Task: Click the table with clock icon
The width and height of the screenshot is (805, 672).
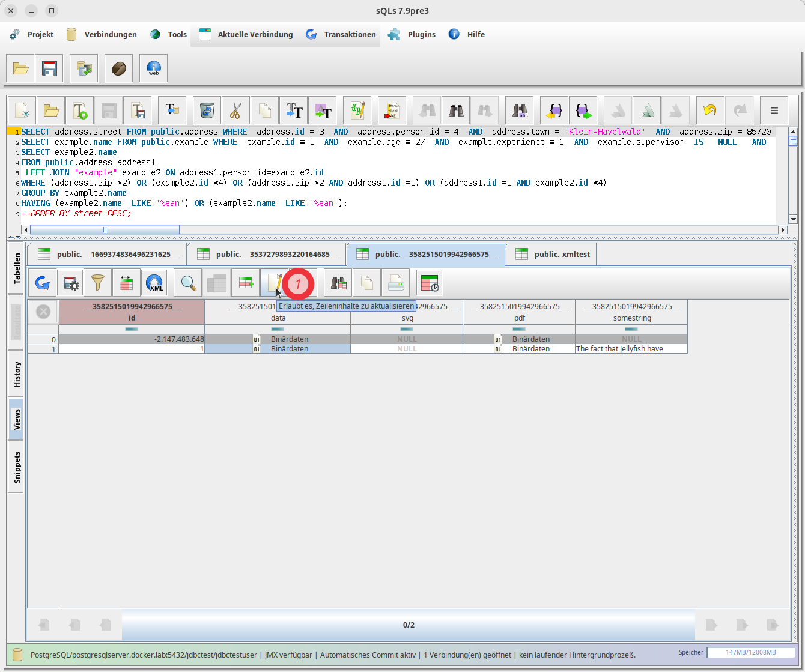Action: pos(430,283)
